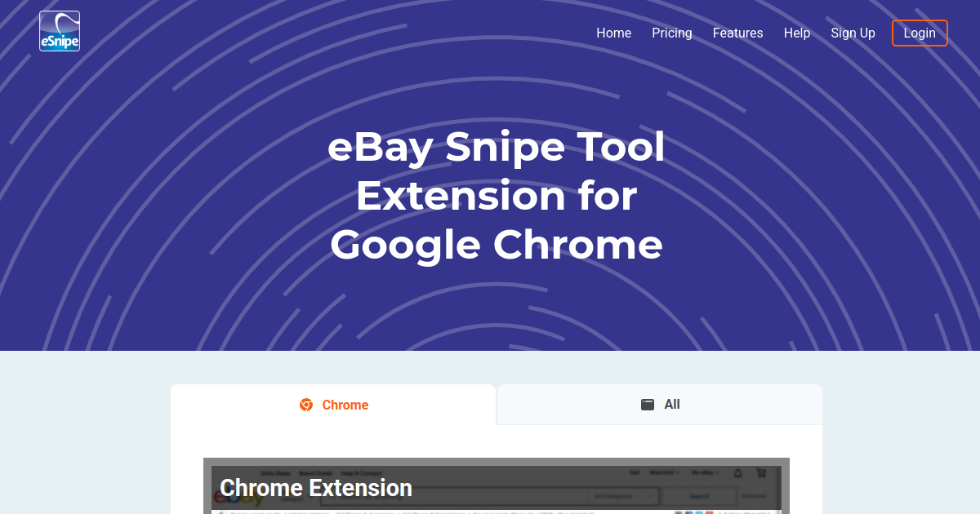
Task: Click the Pinterest share icon
Action: pyautogui.click(x=709, y=512)
